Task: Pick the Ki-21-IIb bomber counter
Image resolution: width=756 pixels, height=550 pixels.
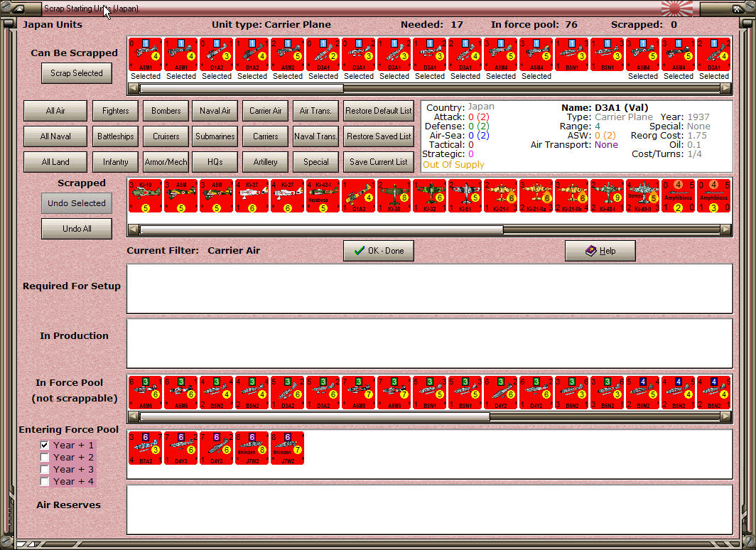Action: coord(572,196)
